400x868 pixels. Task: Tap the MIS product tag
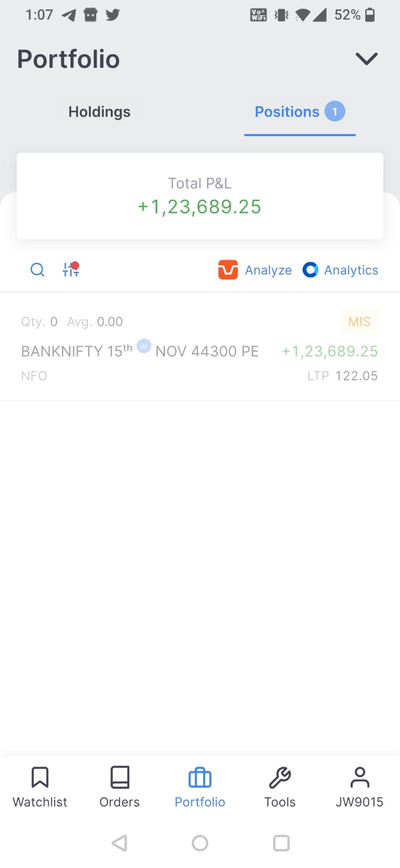359,322
